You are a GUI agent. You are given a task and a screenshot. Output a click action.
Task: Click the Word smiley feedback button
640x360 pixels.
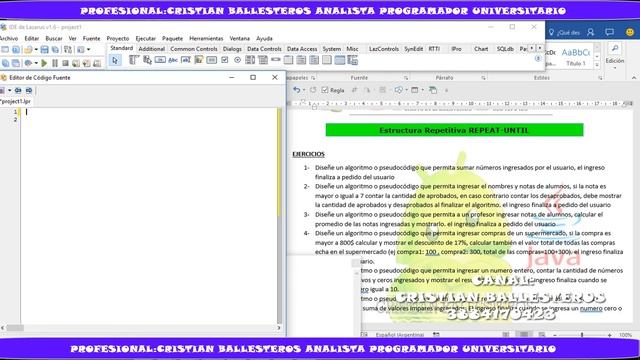(x=630, y=32)
